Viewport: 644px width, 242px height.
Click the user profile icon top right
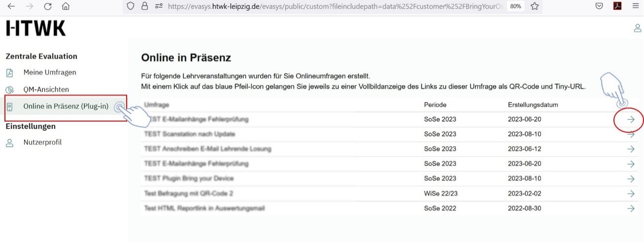(637, 29)
